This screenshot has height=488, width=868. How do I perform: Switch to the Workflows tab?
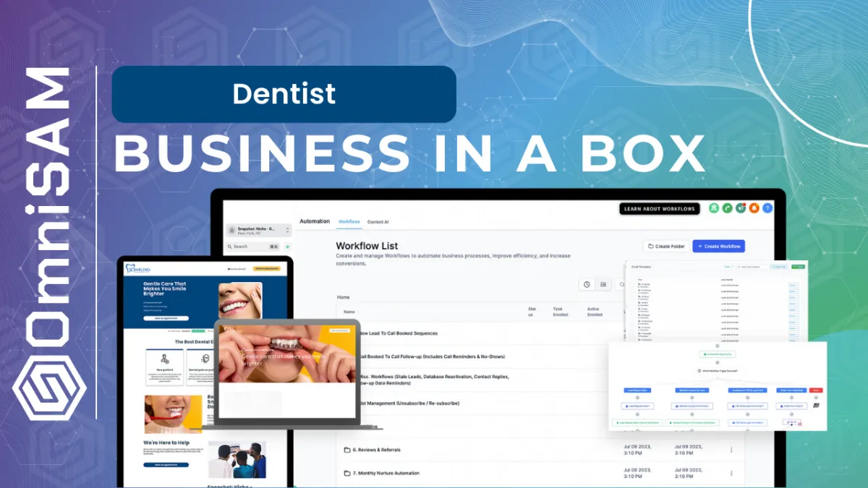[x=349, y=221]
